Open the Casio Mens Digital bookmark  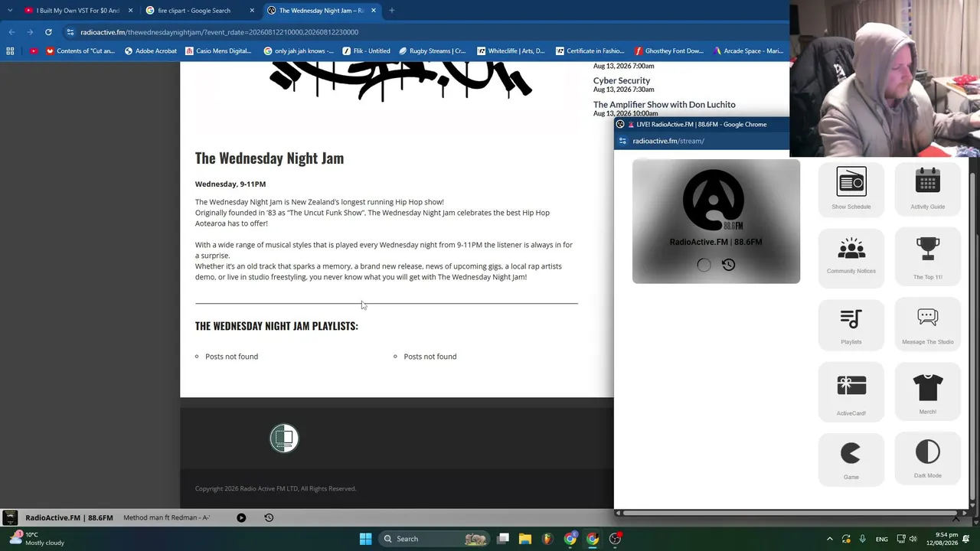pyautogui.click(x=218, y=51)
